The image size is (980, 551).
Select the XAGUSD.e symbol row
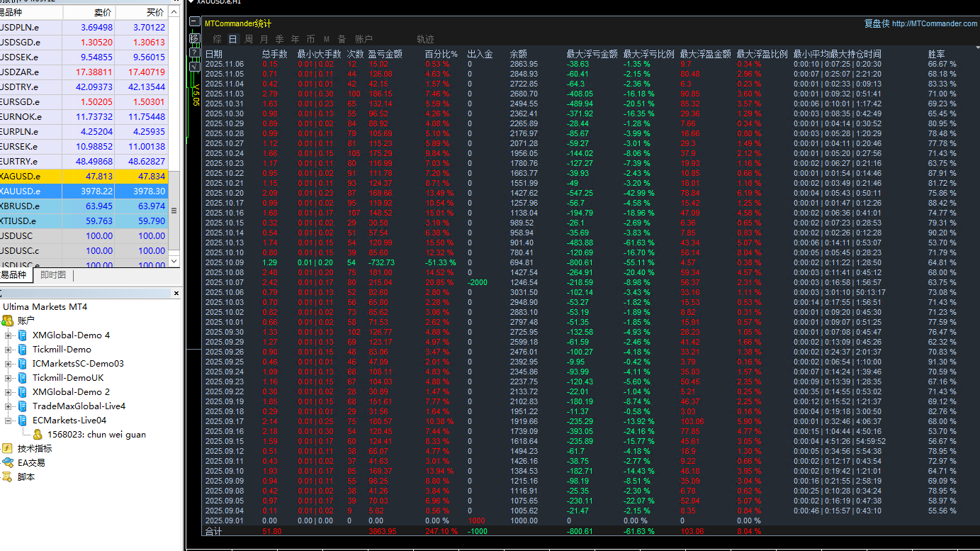click(84, 176)
